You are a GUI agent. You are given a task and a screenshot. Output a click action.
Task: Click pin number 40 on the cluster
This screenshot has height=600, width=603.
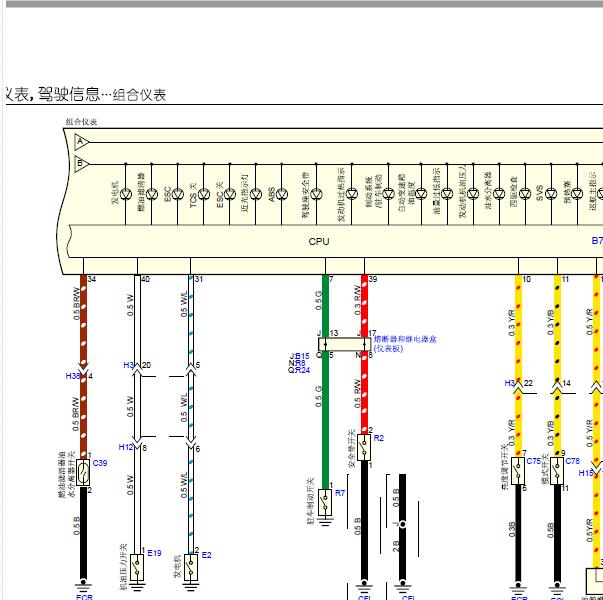point(145,279)
